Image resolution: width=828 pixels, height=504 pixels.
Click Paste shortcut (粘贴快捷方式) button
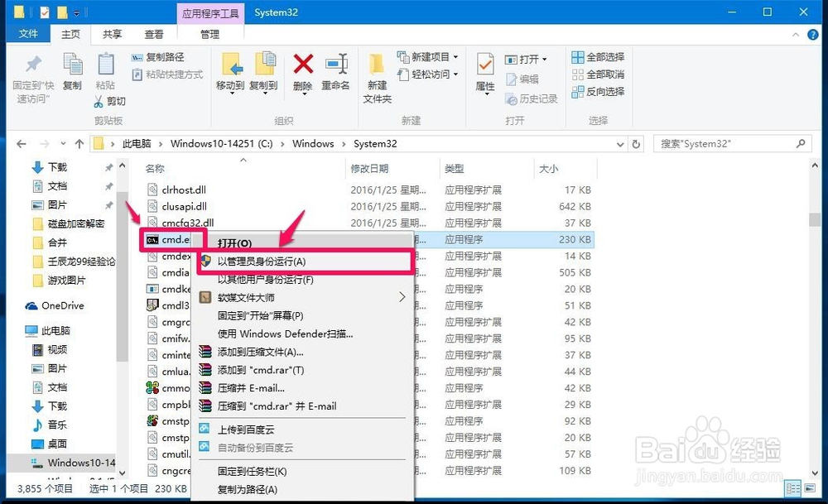coord(167,74)
